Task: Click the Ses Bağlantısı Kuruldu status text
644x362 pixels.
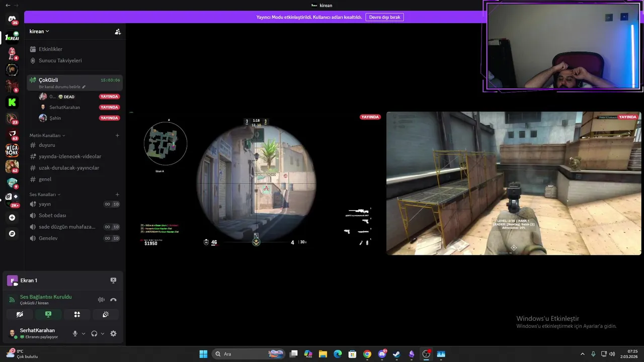Action: click(x=46, y=297)
